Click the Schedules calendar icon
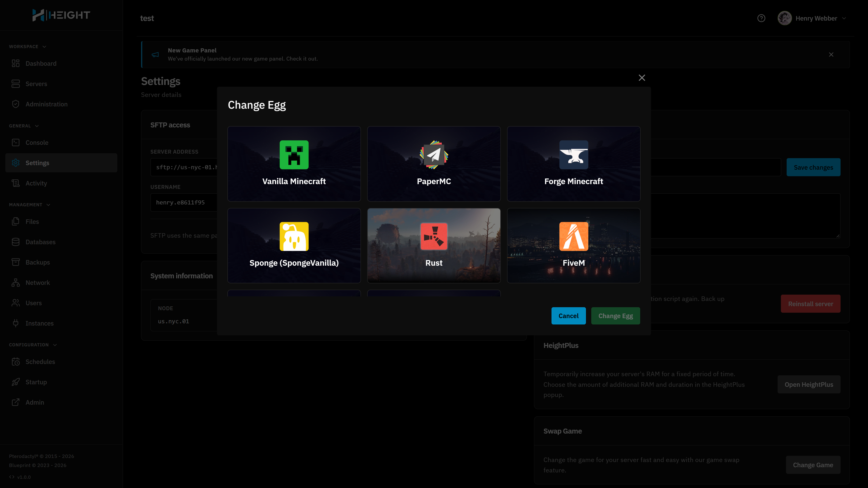The width and height of the screenshot is (868, 488). point(16,361)
